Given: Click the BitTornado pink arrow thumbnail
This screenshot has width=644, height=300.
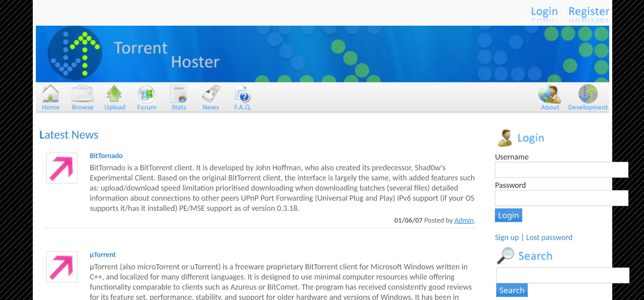Looking at the screenshot, I should coord(62,168).
